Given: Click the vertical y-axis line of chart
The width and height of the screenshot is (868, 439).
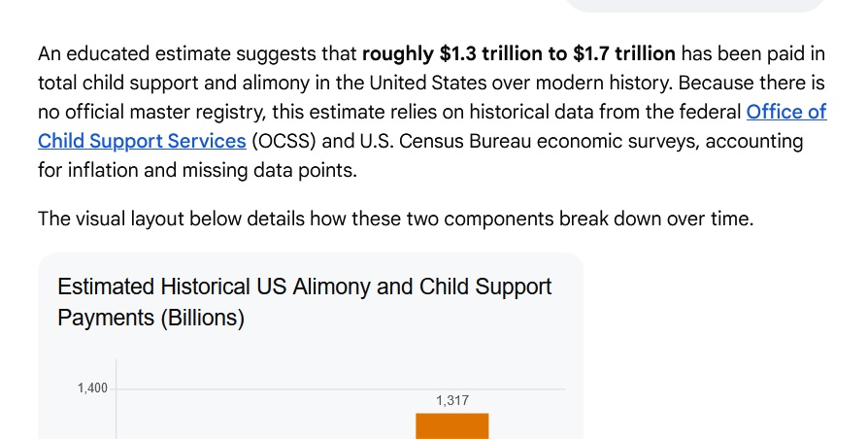Looking at the screenshot, I should pyautogui.click(x=117, y=399).
